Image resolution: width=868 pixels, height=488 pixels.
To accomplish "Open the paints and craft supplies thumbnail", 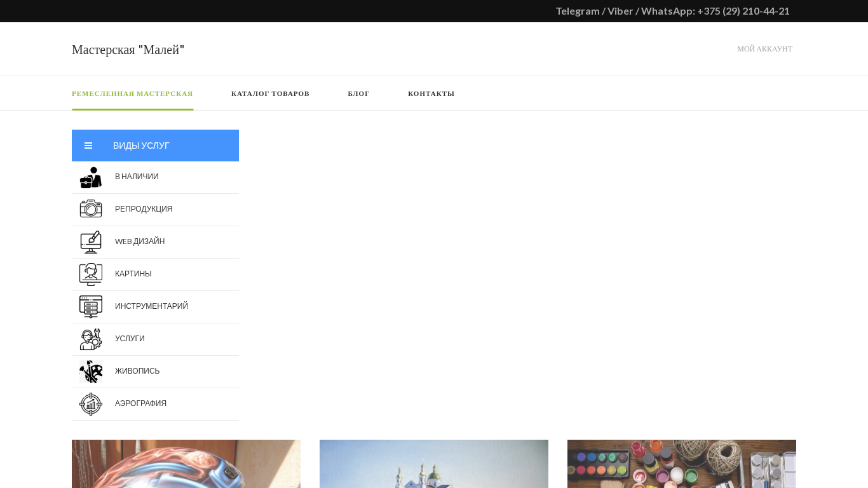I will pyautogui.click(x=682, y=464).
